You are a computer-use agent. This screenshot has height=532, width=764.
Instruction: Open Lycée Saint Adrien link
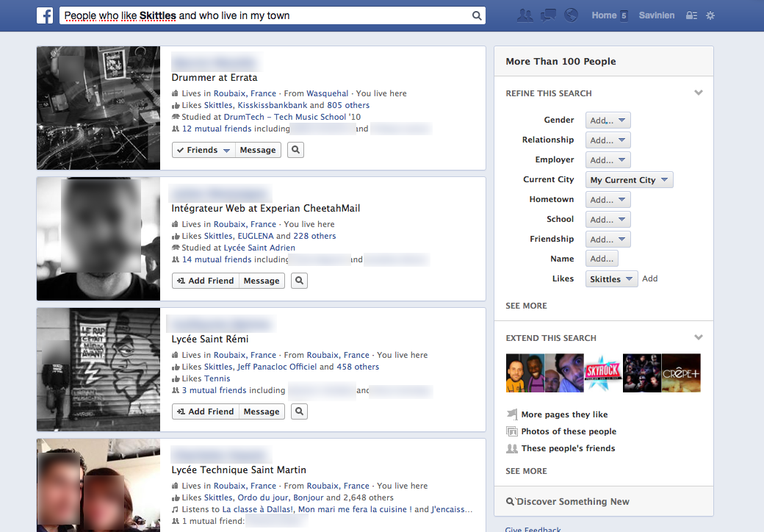pyautogui.click(x=259, y=248)
